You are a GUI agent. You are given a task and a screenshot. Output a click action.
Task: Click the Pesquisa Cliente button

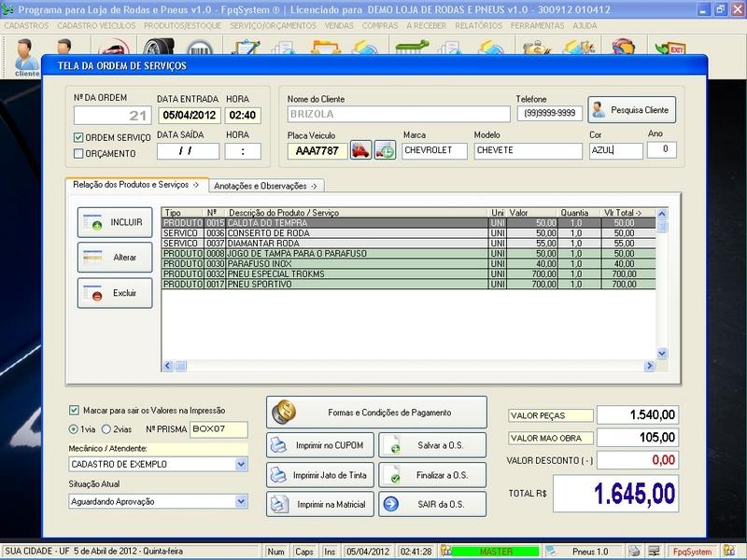[x=631, y=110]
